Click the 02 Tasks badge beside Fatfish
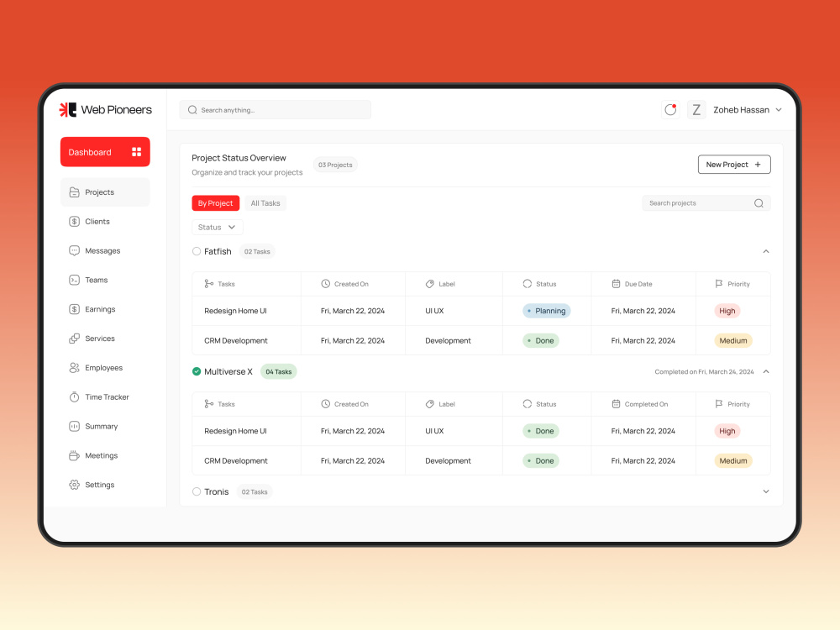Viewport: 840px width, 630px height. click(x=257, y=252)
